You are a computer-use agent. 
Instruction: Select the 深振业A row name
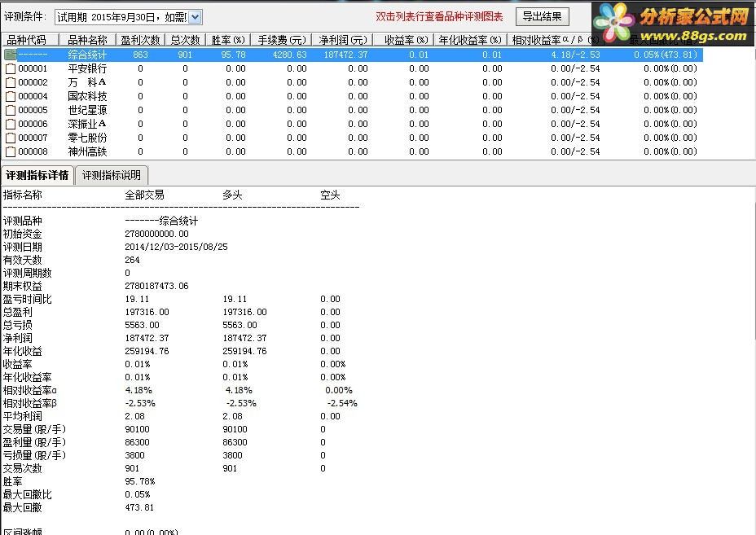pos(87,124)
